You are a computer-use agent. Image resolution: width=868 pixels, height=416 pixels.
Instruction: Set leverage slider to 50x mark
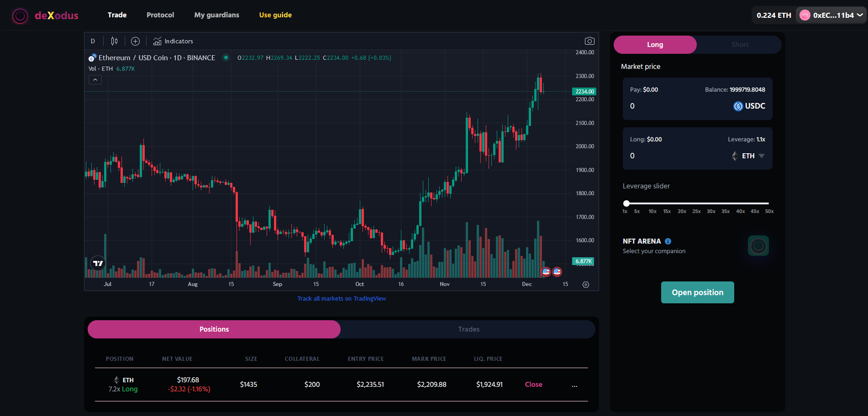tap(769, 211)
